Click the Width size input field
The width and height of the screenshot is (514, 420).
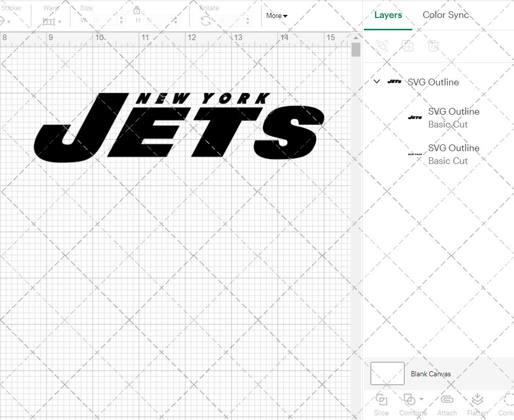pyautogui.click(x=104, y=21)
